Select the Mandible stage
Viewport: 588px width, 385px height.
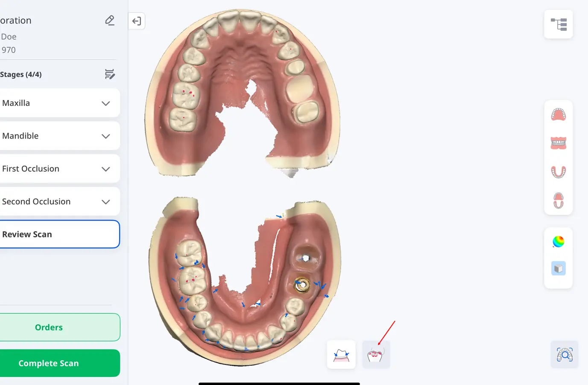point(59,136)
